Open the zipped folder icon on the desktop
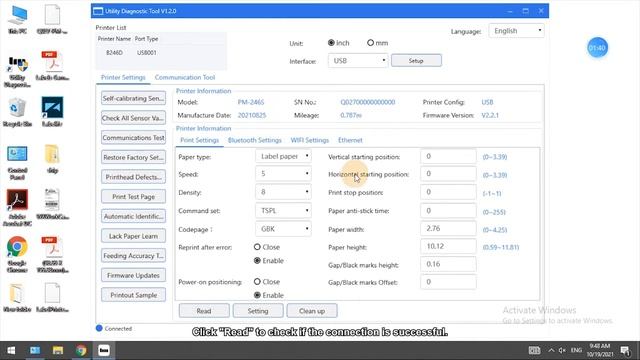This screenshot has width=640, height=360. [x=52, y=158]
